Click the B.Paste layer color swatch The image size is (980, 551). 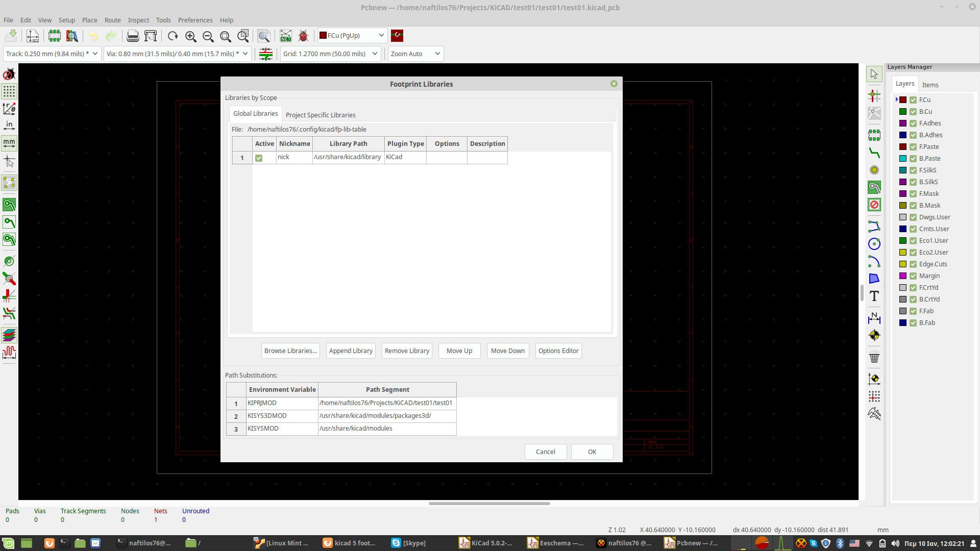click(x=903, y=159)
